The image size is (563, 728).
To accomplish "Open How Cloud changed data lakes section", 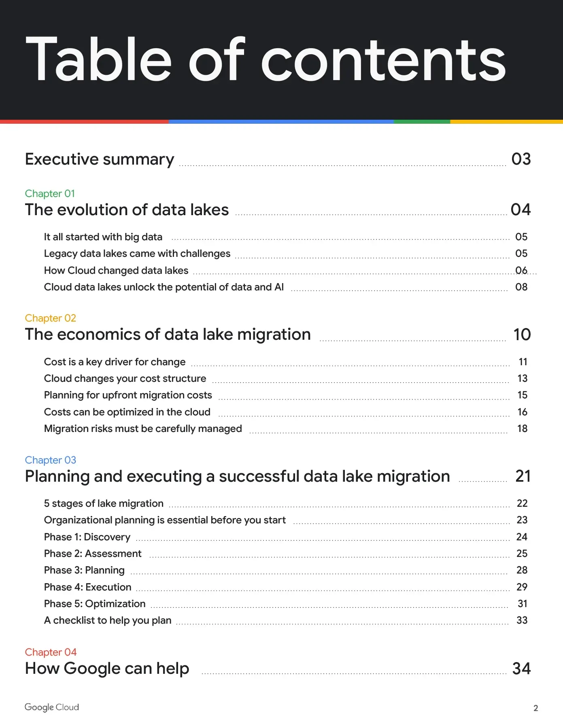I will (x=116, y=271).
